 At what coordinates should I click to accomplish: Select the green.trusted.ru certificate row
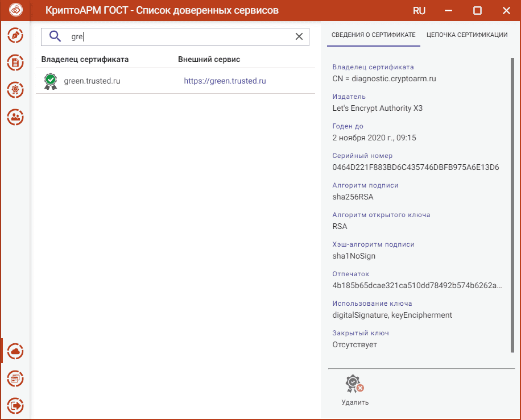pyautogui.click(x=175, y=81)
